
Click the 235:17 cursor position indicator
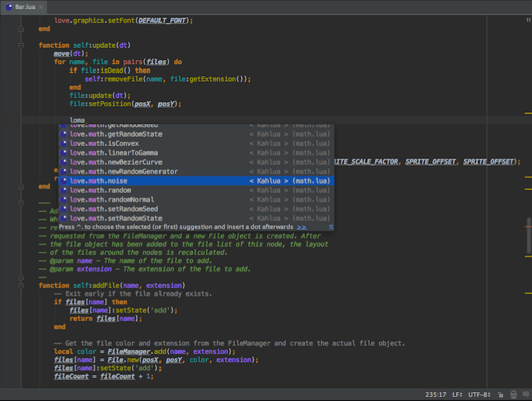click(436, 395)
